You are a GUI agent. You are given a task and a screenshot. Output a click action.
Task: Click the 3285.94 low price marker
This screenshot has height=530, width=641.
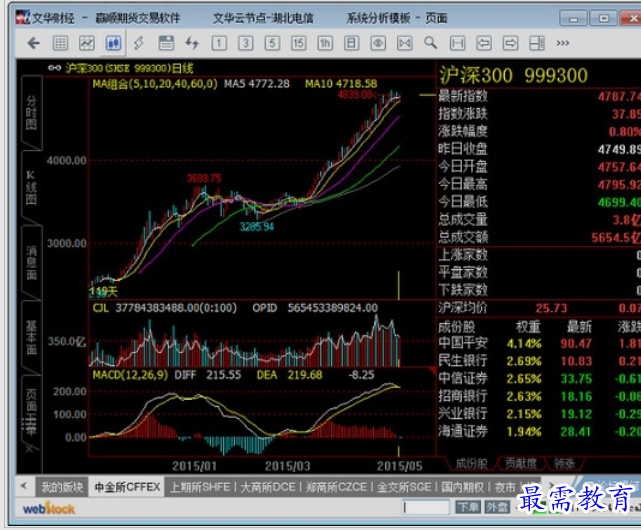(257, 227)
